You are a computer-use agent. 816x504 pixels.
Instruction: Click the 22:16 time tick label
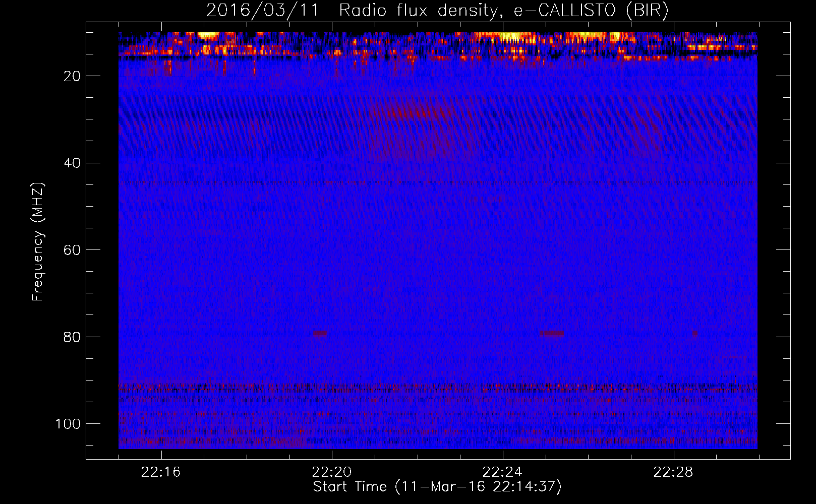click(160, 472)
